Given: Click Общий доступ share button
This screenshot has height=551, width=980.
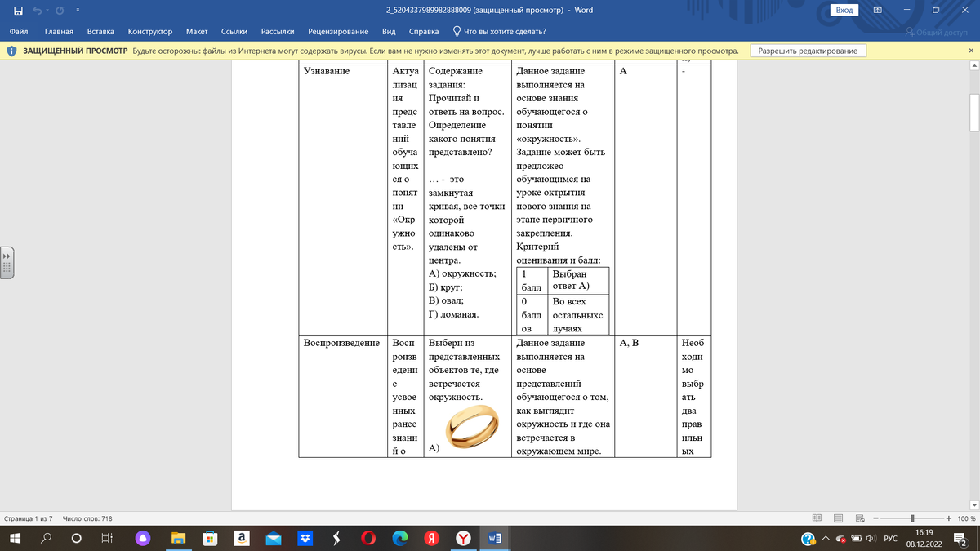Looking at the screenshot, I should click(937, 32).
